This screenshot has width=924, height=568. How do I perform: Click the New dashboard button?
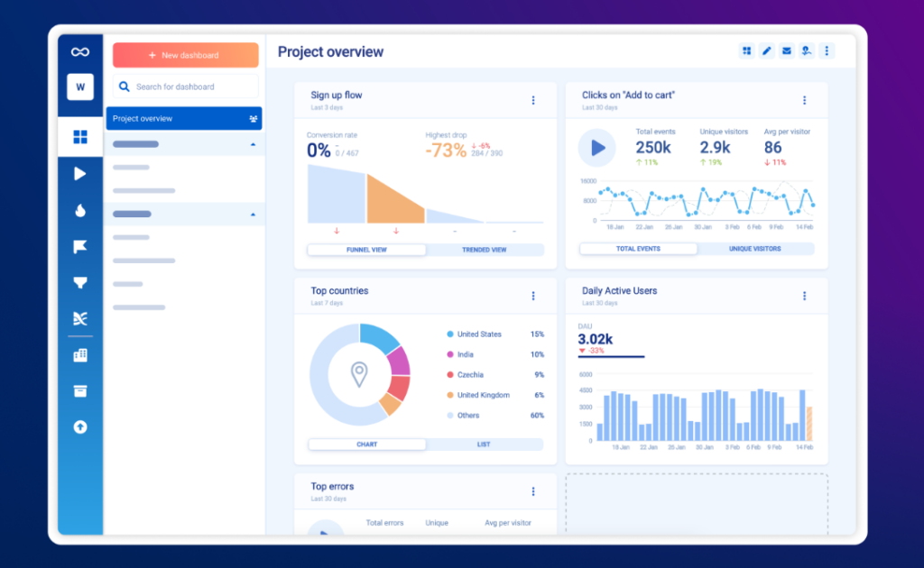[184, 55]
